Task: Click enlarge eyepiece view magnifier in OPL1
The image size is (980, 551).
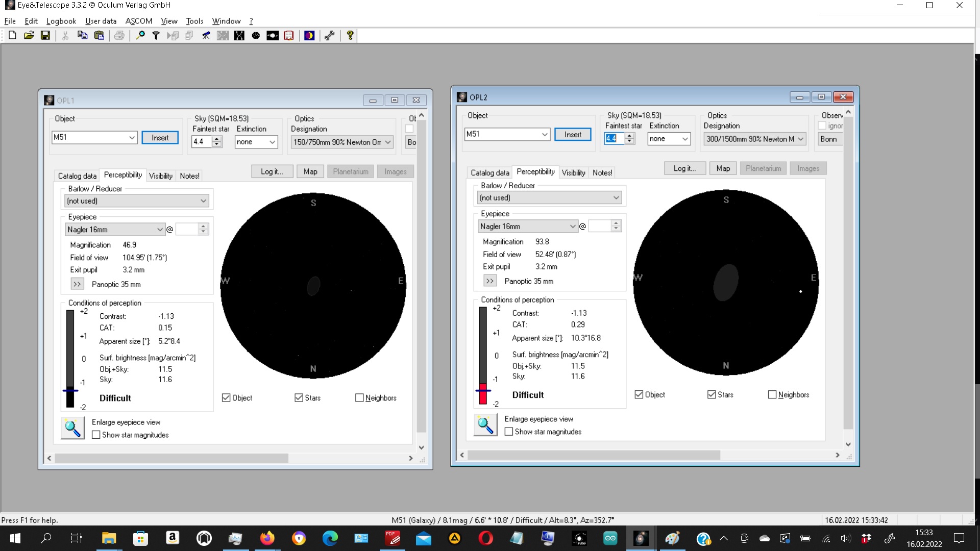Action: click(73, 428)
